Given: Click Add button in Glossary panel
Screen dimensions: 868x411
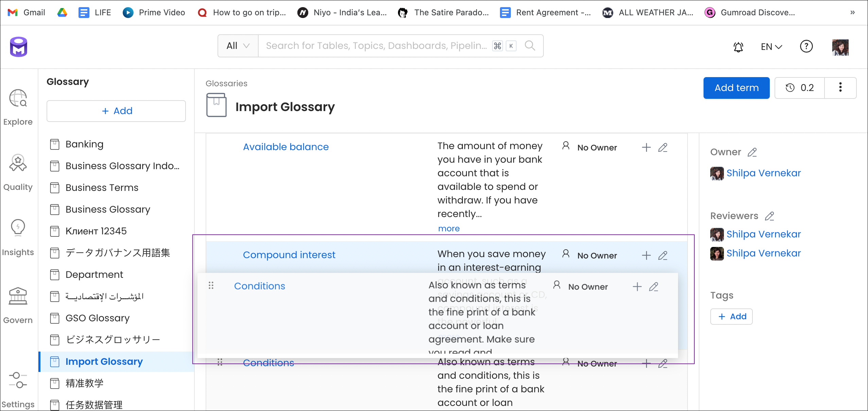Looking at the screenshot, I should [116, 111].
